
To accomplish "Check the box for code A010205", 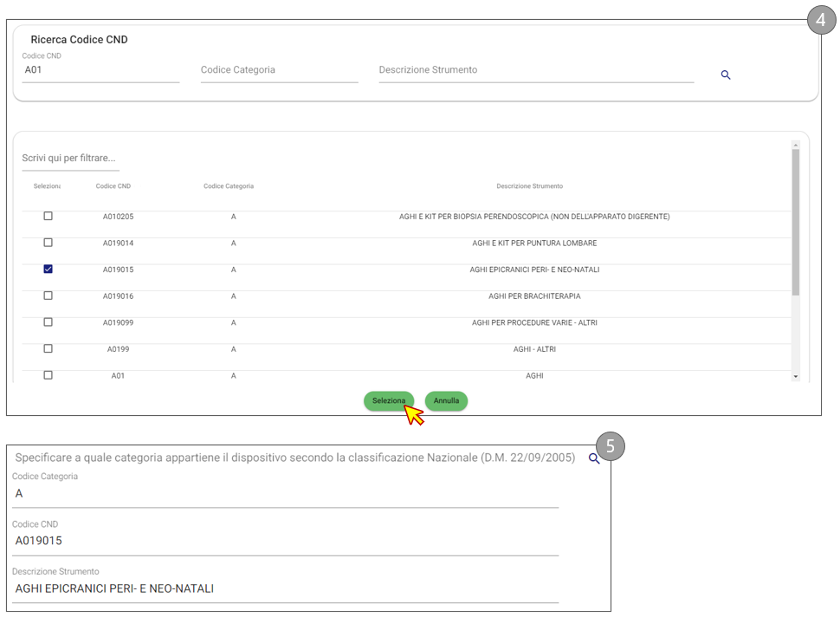I will click(48, 216).
